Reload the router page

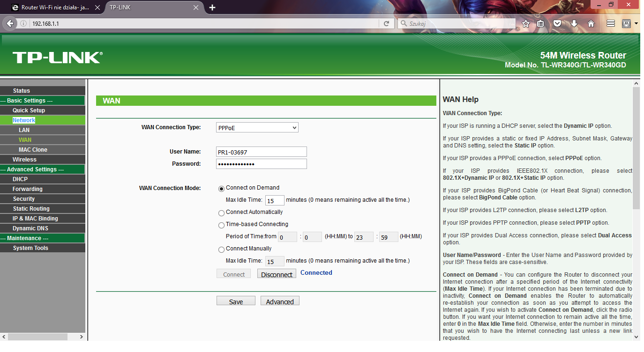pos(386,23)
